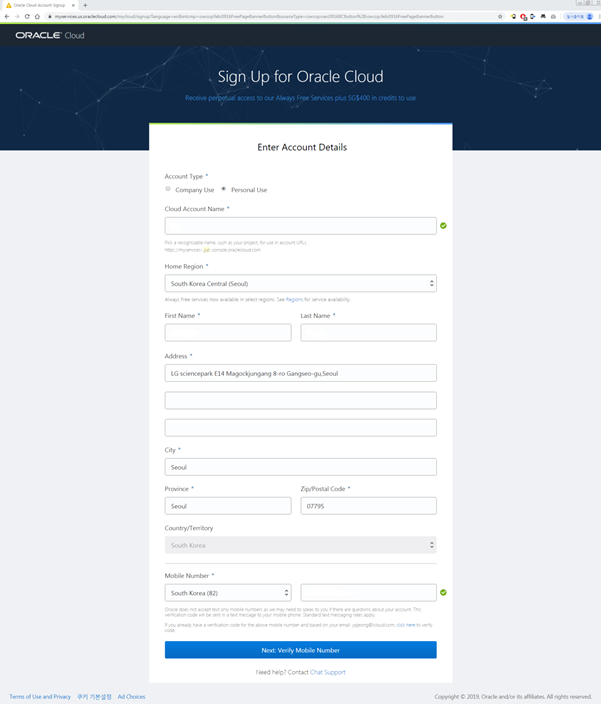Click the browser address bar URL
The height and width of the screenshot is (704, 601).
coord(249,17)
